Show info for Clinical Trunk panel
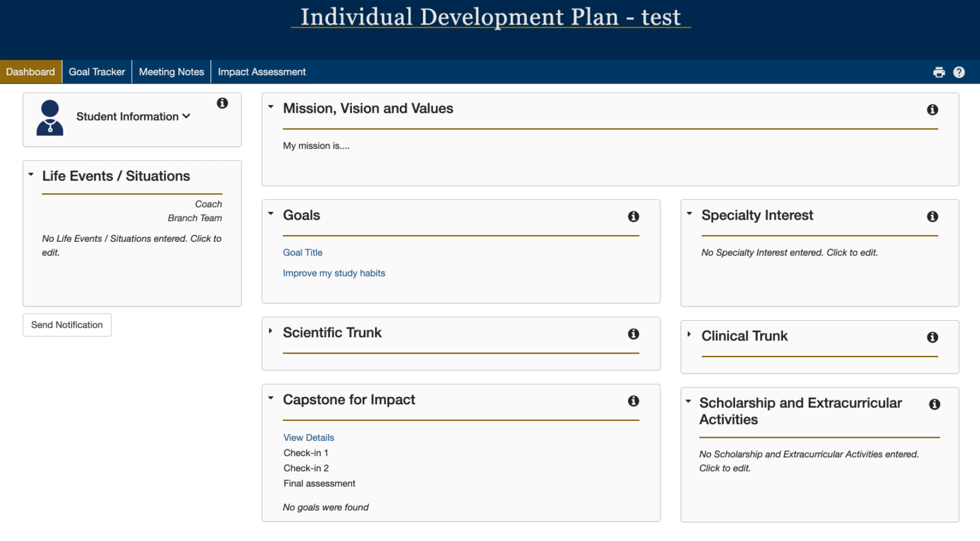This screenshot has height=541, width=980. coord(932,337)
